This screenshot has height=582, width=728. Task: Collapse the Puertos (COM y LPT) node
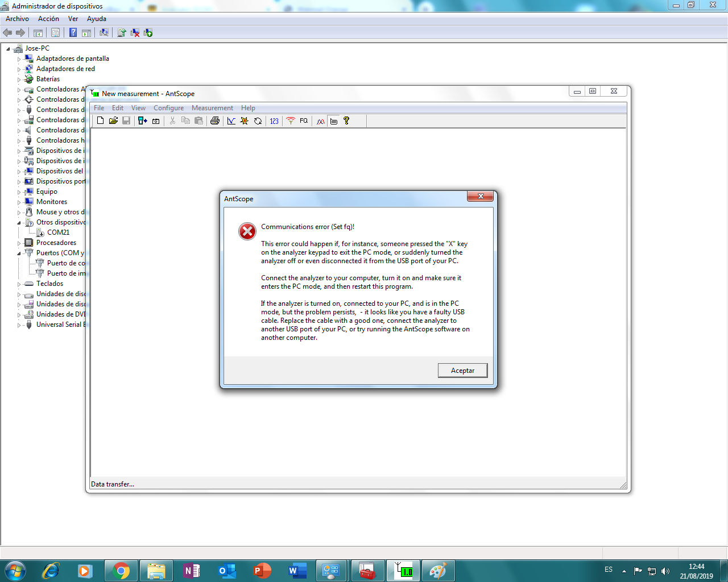coord(19,253)
